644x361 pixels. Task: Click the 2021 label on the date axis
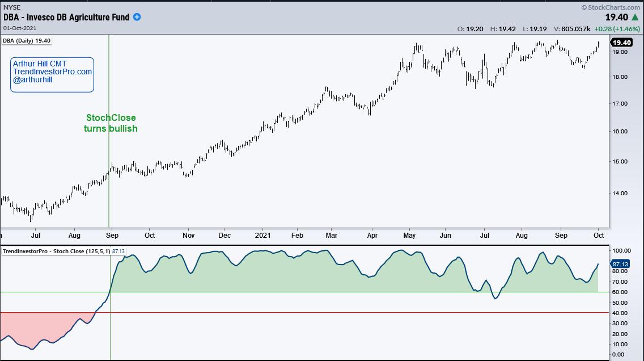pyautogui.click(x=263, y=235)
